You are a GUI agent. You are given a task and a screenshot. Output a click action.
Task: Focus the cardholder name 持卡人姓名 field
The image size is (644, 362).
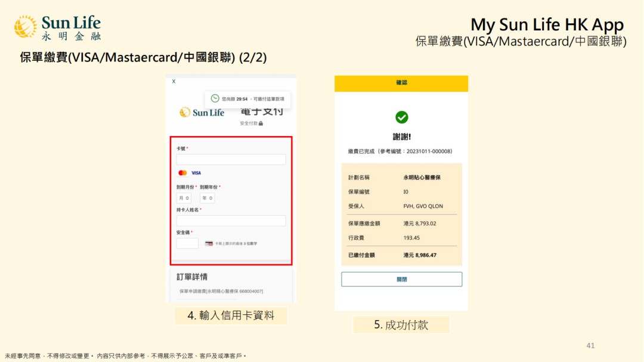click(x=231, y=221)
